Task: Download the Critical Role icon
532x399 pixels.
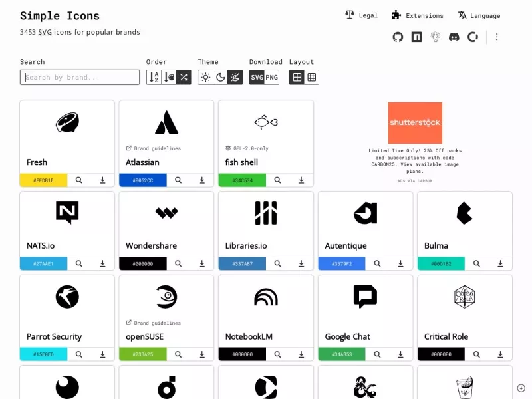Action: click(500, 354)
